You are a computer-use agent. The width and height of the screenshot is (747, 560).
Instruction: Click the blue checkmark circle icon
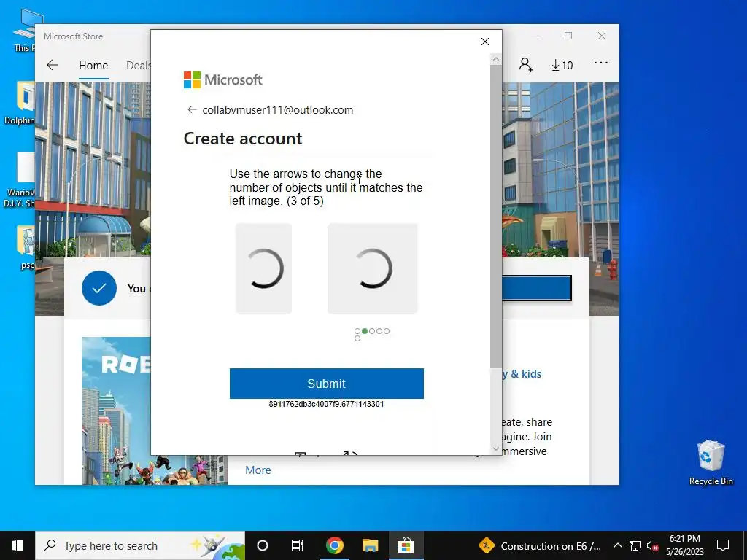pyautogui.click(x=99, y=288)
